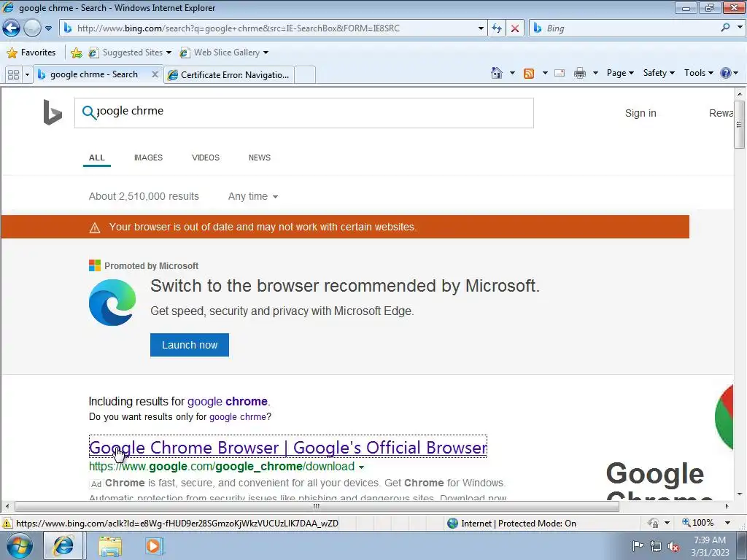Expand the Print options dropdown arrow
Image resolution: width=747 pixels, height=560 pixels.
[x=595, y=73]
